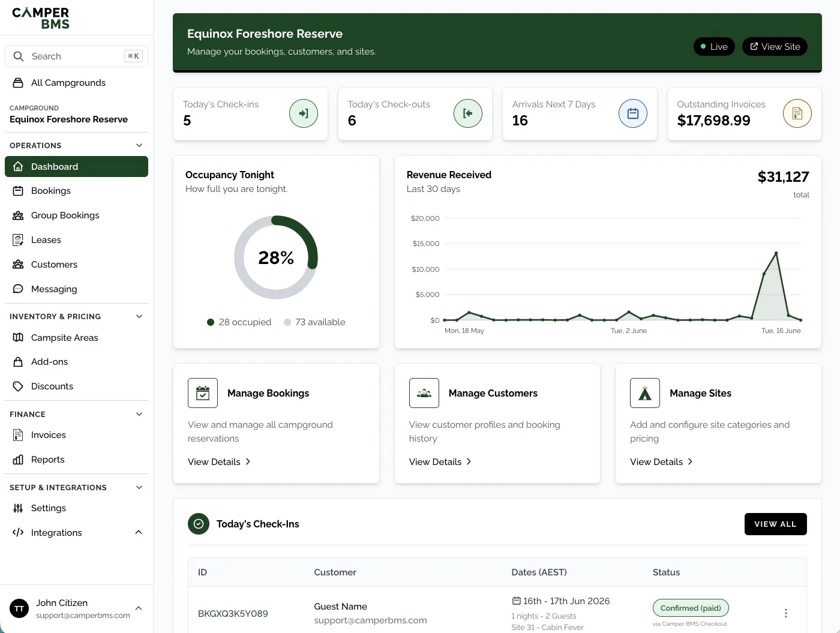The image size is (840, 633).
Task: Click the Today's Check-ins arrow icon
Action: coord(304,113)
